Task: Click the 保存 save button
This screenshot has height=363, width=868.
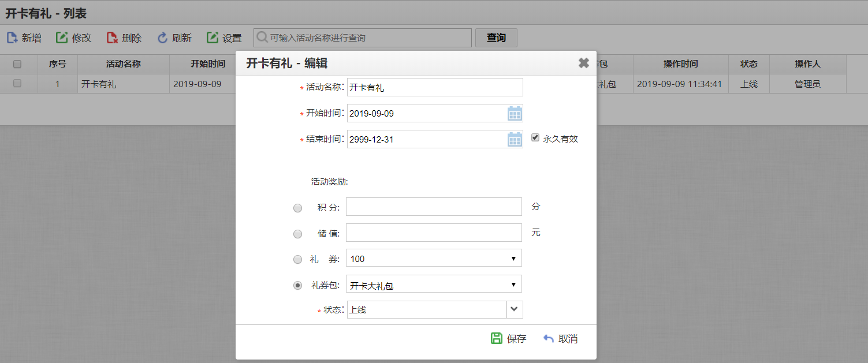Action: point(508,339)
